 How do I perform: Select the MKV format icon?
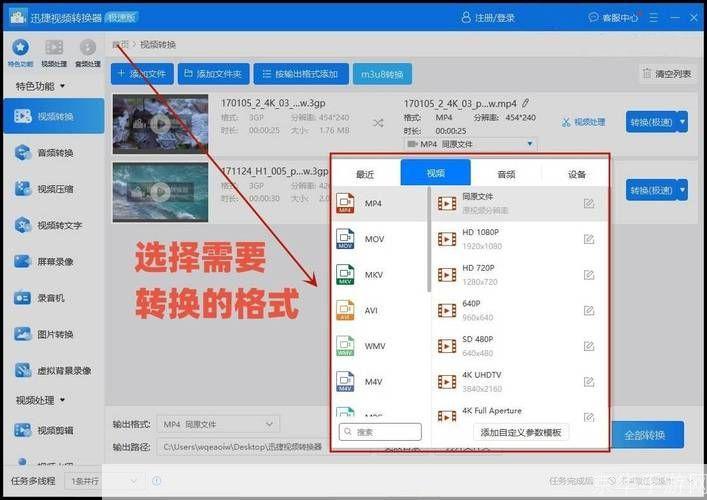pos(345,274)
